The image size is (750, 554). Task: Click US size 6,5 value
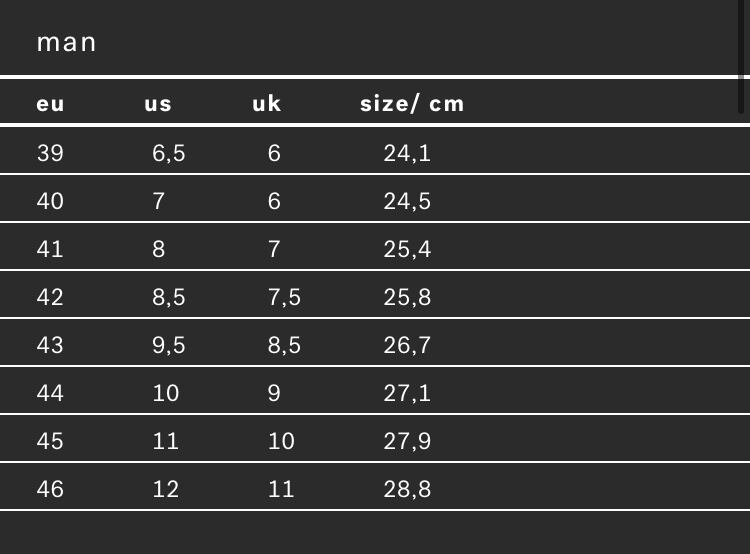click(169, 153)
